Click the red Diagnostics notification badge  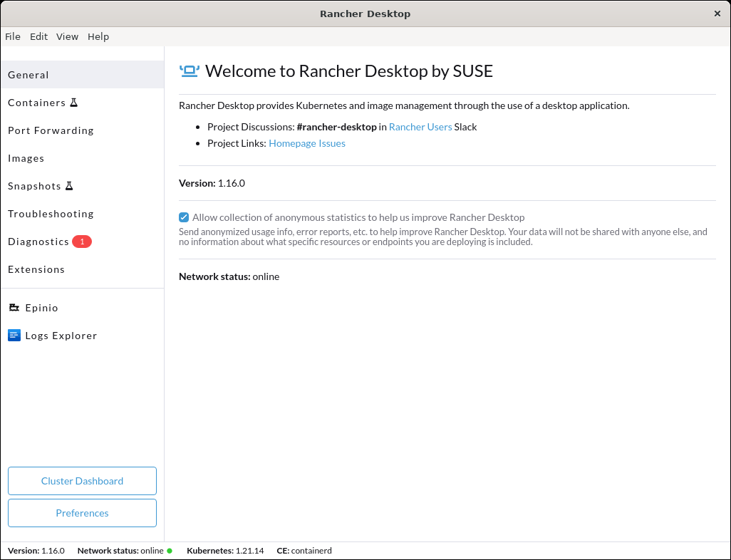pyautogui.click(x=82, y=242)
